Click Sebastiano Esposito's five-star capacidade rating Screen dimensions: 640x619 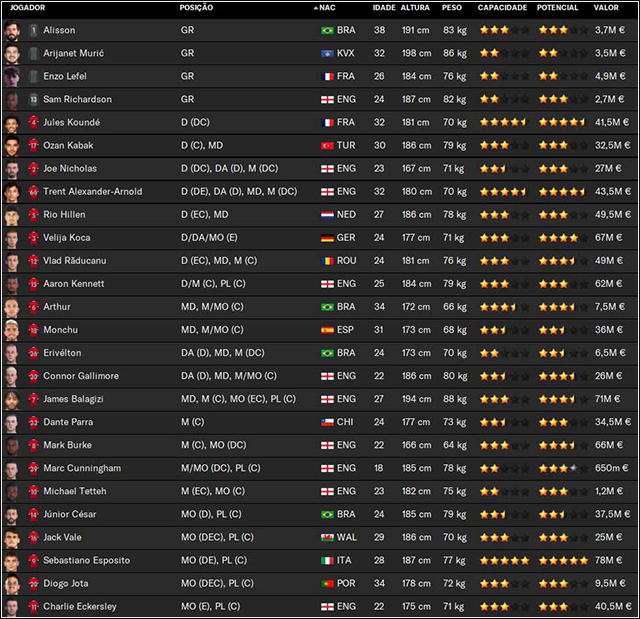click(x=504, y=561)
